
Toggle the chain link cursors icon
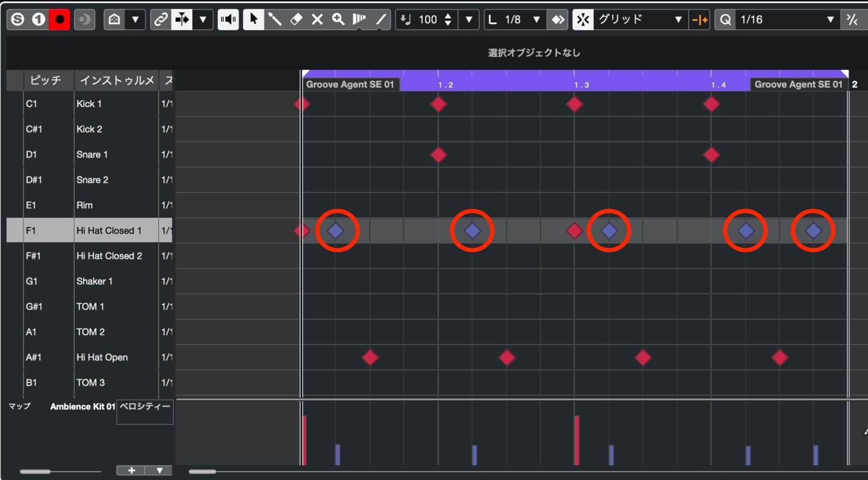(160, 19)
